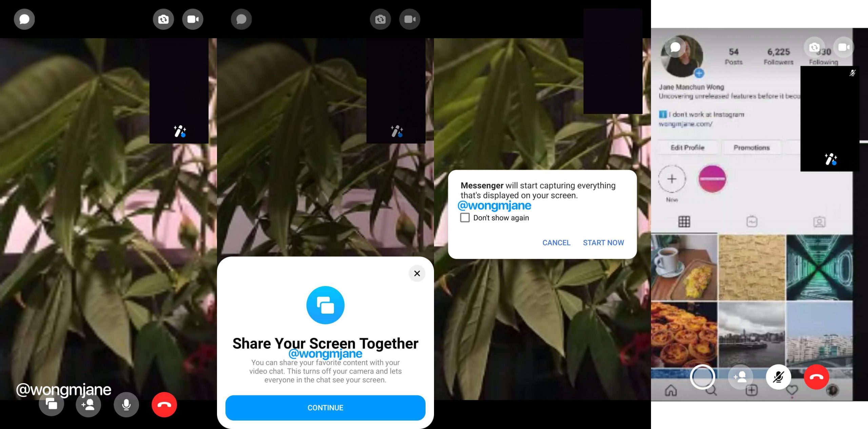Click the @wongmjane link in Share Screen dialog
The height and width of the screenshot is (429, 868).
tap(325, 353)
